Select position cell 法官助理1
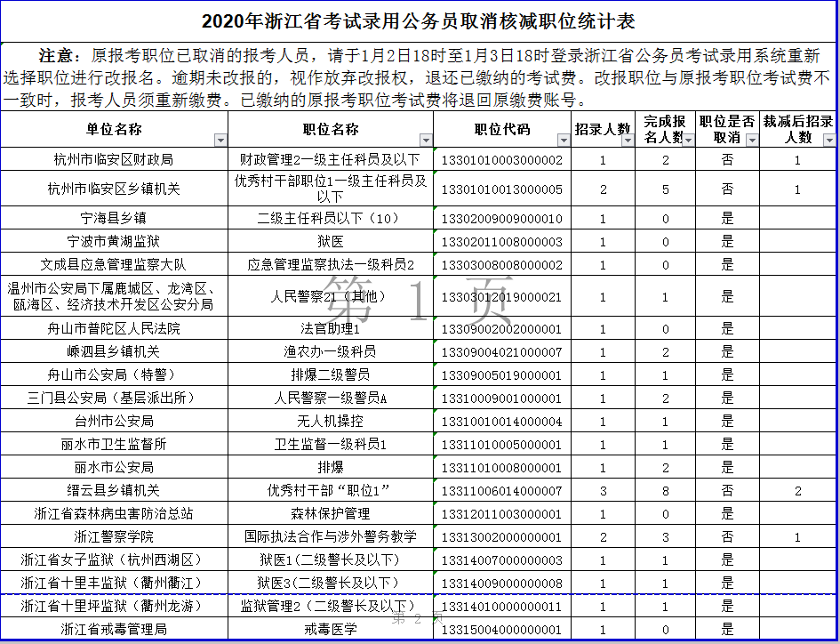The image size is (840, 644). point(331,328)
